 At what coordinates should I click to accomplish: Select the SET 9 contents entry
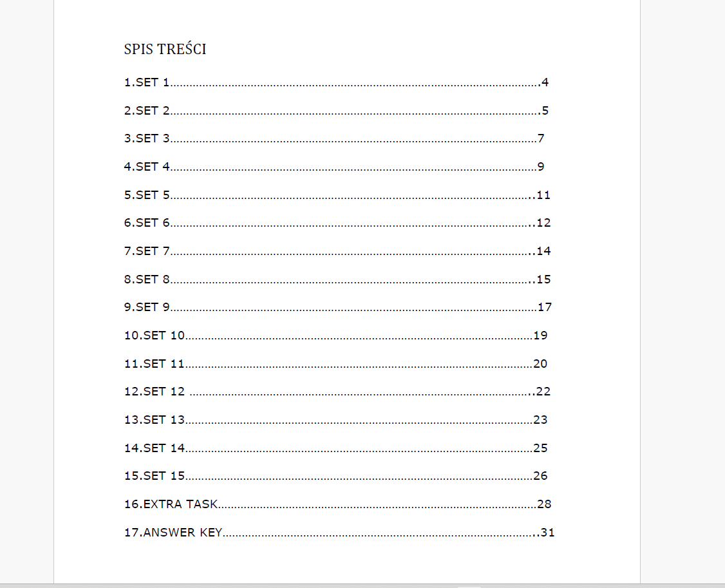(147, 307)
